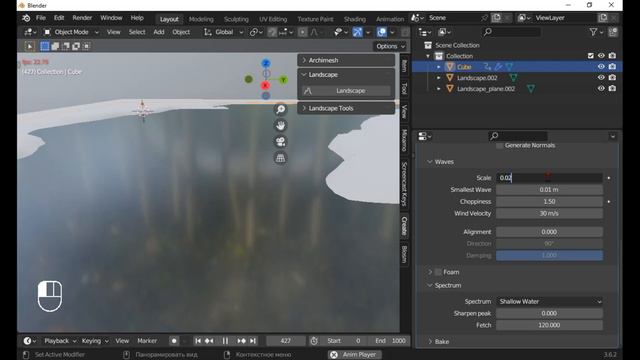Open the Object Mode dropdown

point(71,32)
